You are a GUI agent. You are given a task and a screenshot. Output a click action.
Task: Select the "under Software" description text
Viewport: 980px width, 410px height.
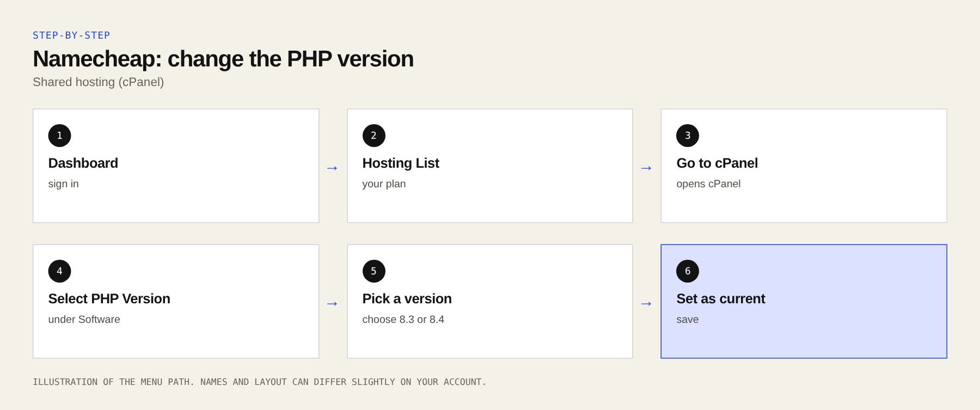pos(84,320)
